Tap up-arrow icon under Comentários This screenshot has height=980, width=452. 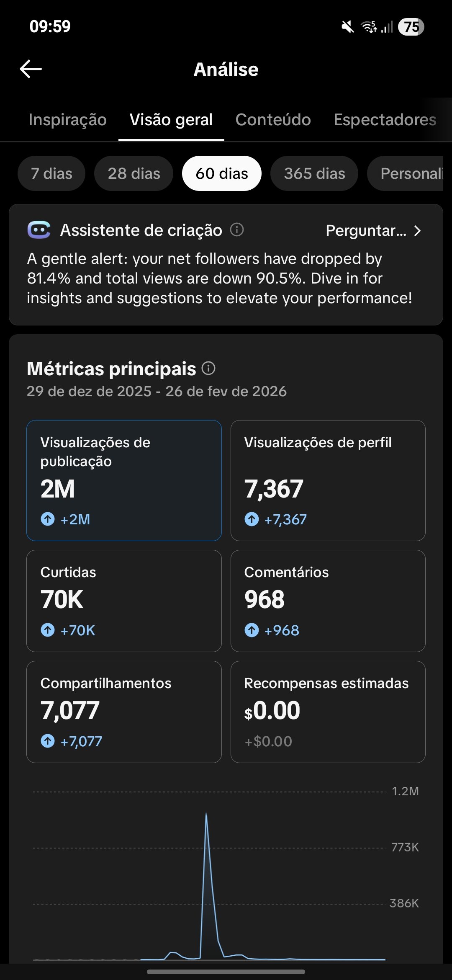[252, 630]
